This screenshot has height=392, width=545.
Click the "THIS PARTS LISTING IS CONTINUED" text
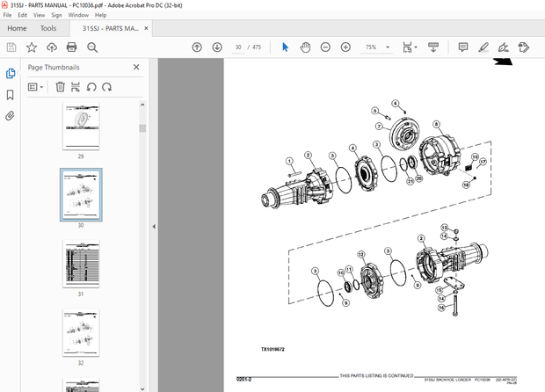(376, 375)
